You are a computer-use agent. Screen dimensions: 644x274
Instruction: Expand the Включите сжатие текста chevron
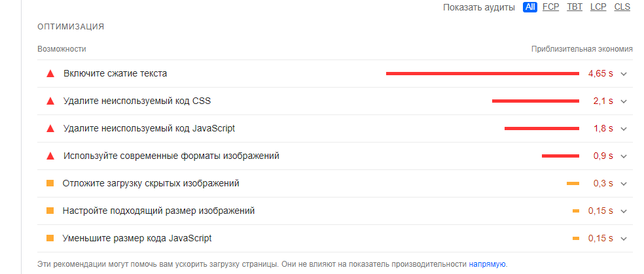click(624, 74)
